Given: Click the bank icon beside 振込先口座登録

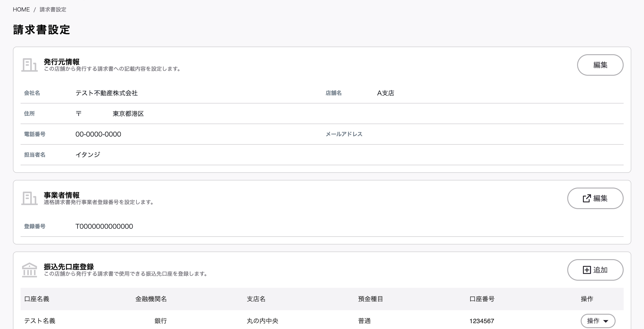Looking at the screenshot, I should click(30, 270).
